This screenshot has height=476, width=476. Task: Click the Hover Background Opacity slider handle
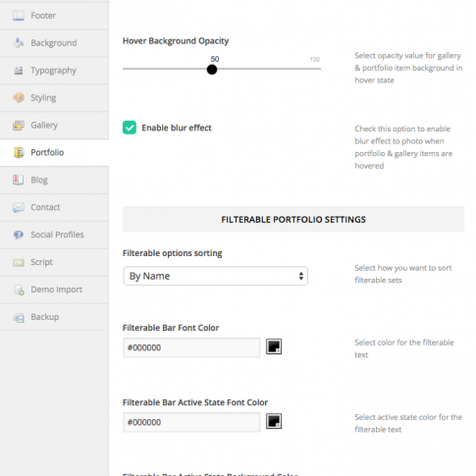click(212, 70)
